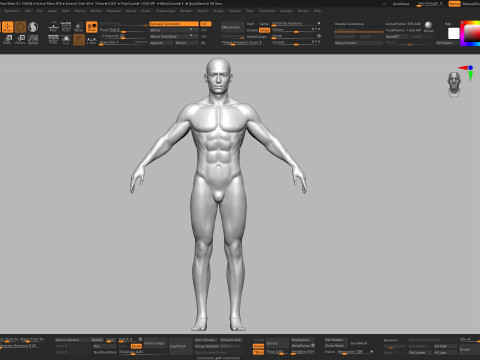
Task: Open the Transform menu
Action: (267, 11)
